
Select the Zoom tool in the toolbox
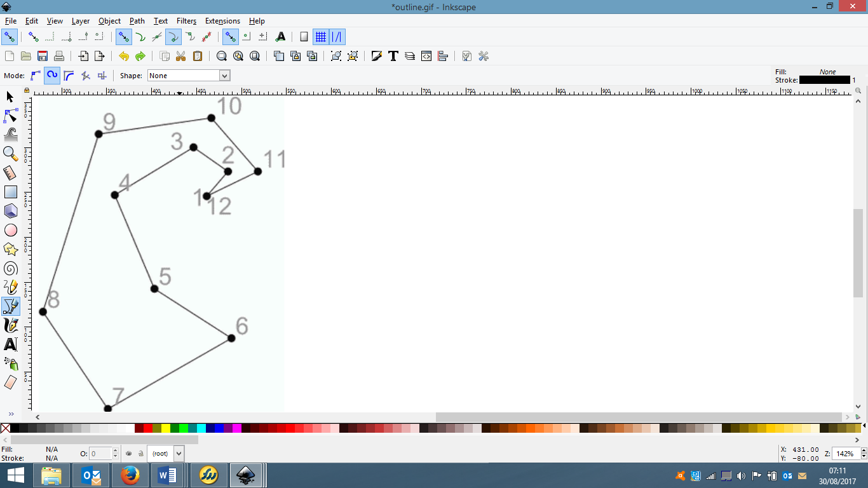10,153
